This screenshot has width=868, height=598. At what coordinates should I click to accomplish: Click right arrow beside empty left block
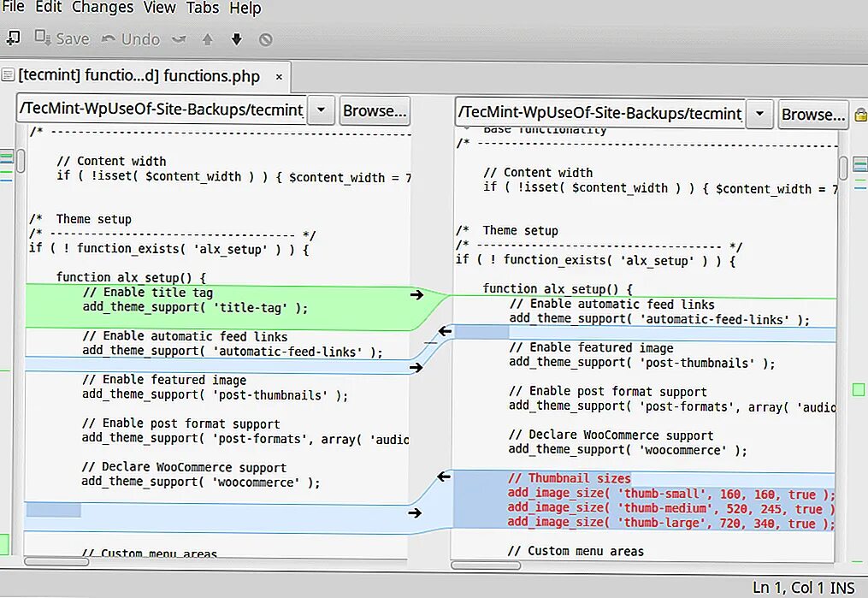(x=415, y=512)
